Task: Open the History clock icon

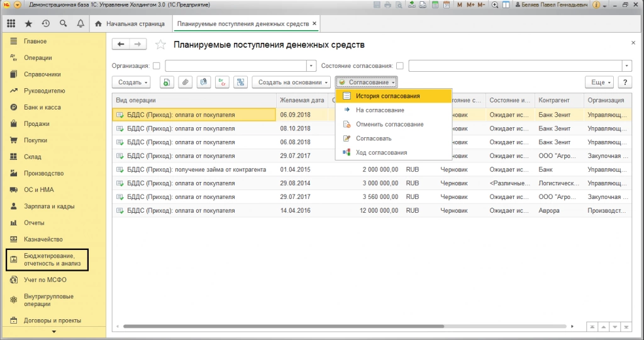Action: tap(46, 24)
